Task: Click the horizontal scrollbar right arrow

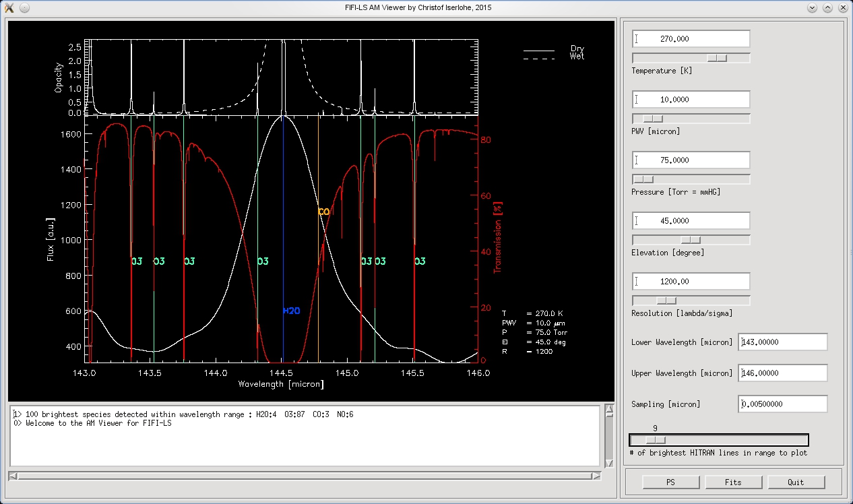Action: point(596,476)
